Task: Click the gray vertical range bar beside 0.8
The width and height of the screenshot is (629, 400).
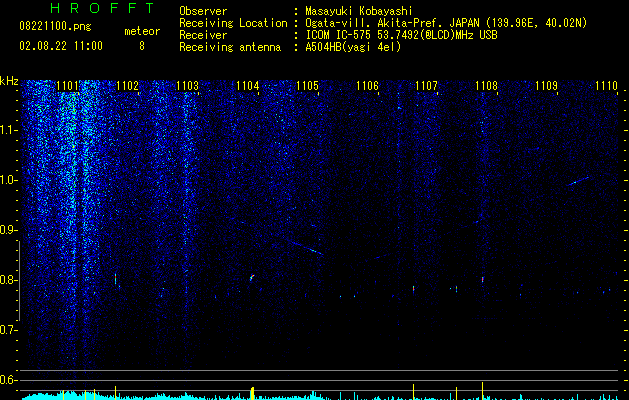Action: [x=19, y=281]
